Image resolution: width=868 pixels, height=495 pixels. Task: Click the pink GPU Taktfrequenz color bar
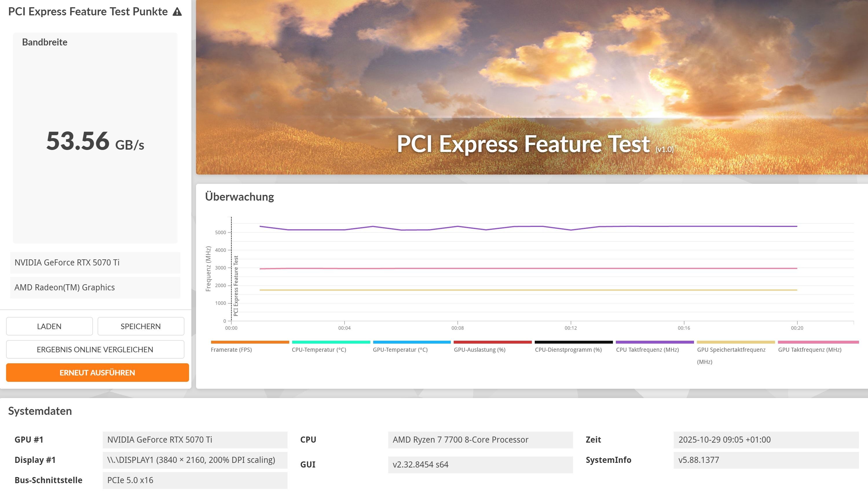[818, 342]
